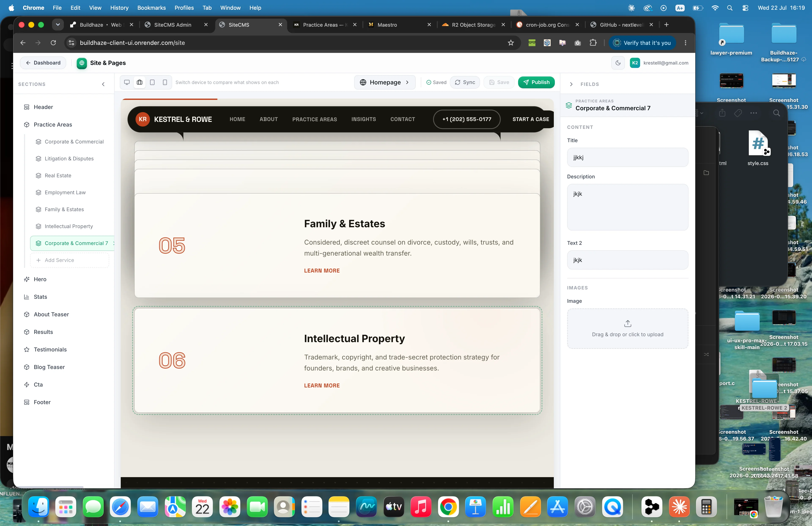Click the image upload drop zone
812x526 pixels.
tap(627, 328)
